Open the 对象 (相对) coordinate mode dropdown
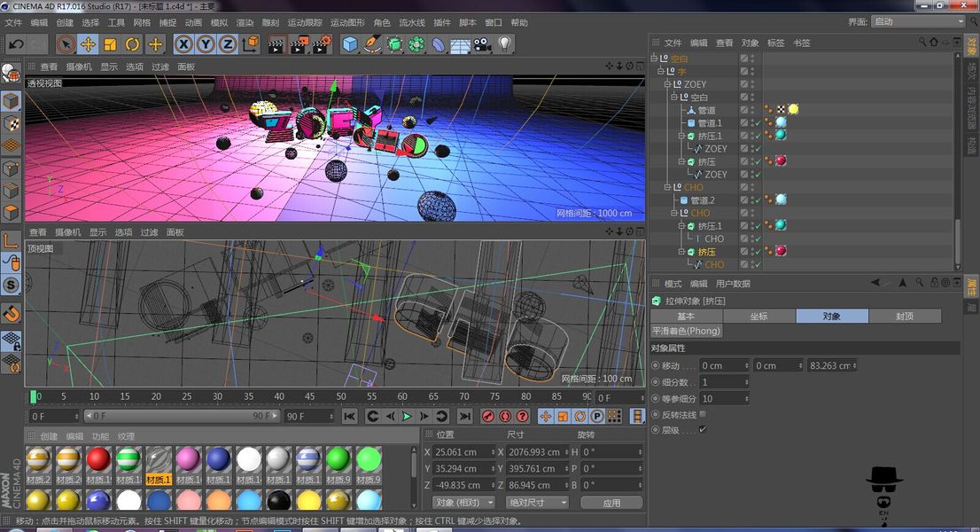This screenshot has width=980, height=532. click(463, 503)
